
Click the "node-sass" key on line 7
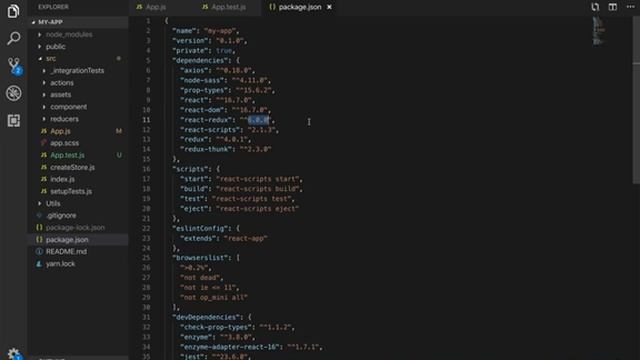pyautogui.click(x=202, y=80)
